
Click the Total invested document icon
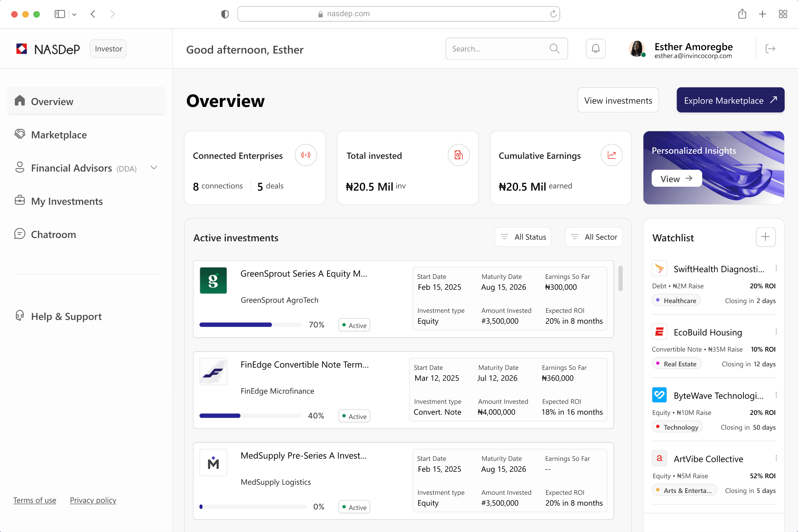click(x=459, y=155)
